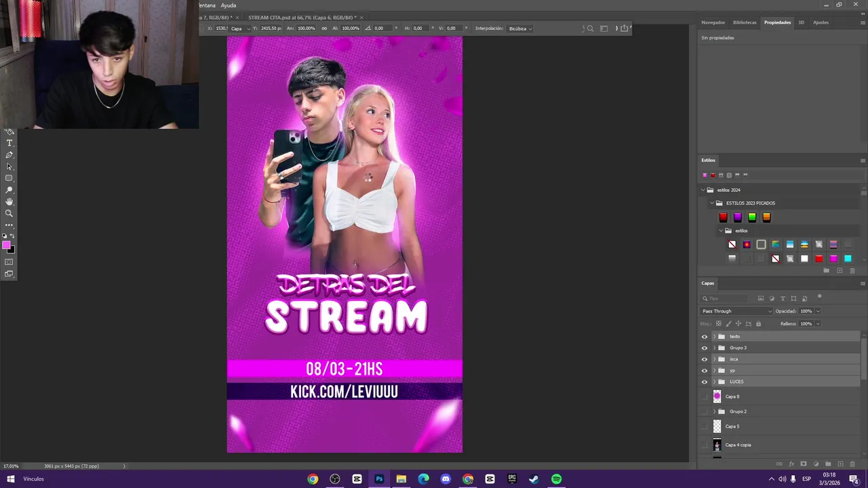
Task: Hide the isca group
Action: [704, 359]
